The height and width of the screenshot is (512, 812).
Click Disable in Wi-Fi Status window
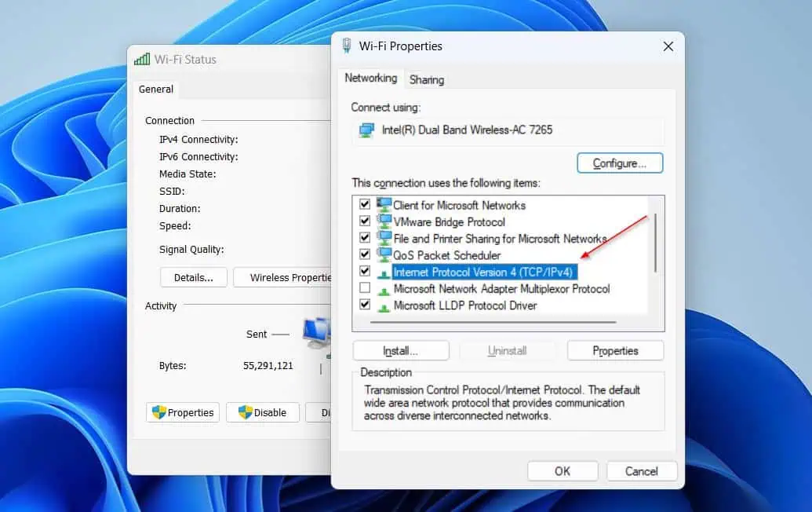263,412
